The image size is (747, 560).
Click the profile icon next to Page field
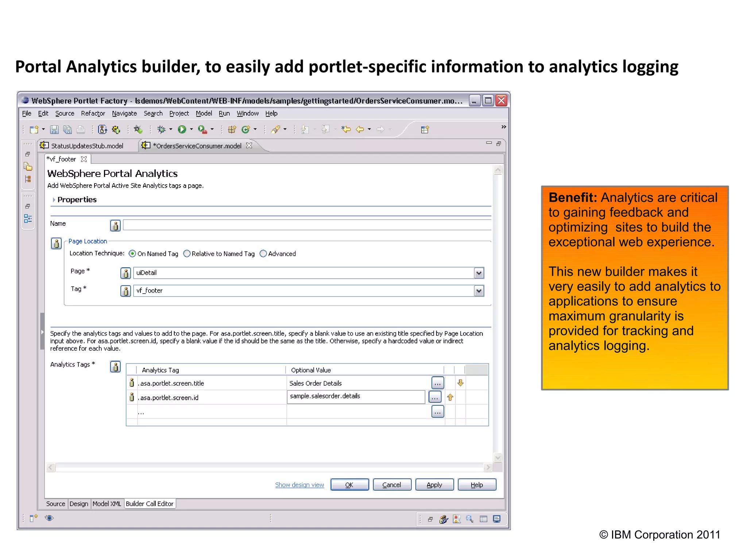coord(125,273)
